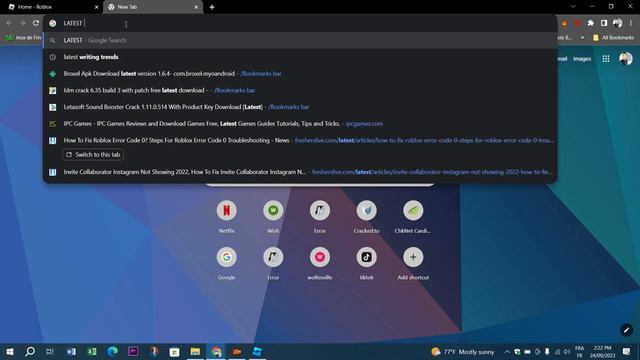Go back with the browser back arrow

pos(9,23)
